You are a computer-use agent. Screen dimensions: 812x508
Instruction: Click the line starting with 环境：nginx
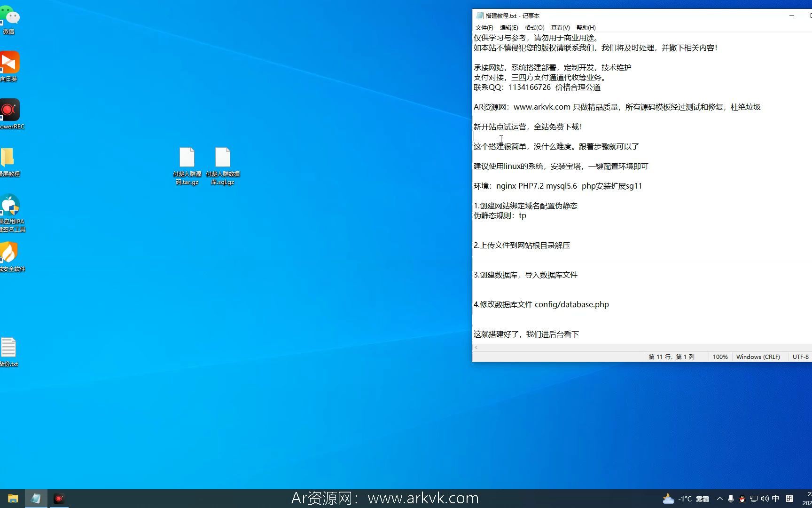point(558,186)
